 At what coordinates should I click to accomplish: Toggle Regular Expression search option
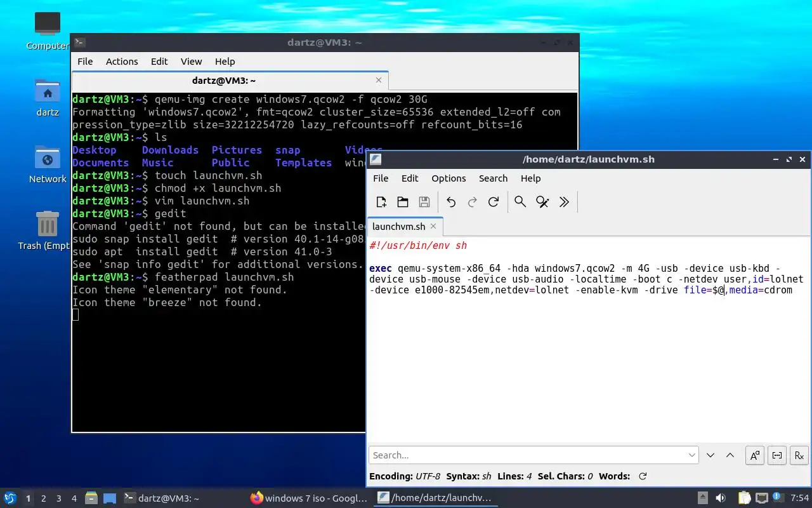(799, 455)
